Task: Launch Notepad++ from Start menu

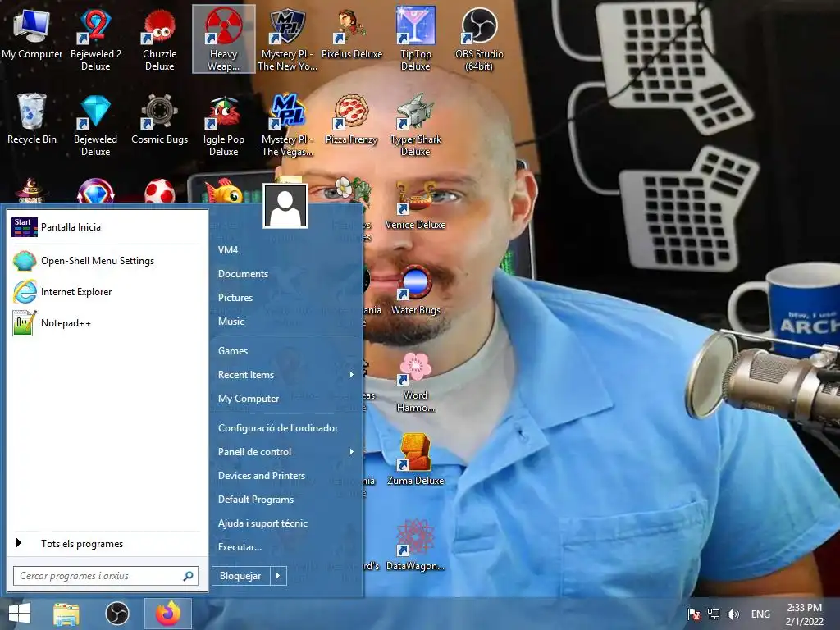Action: click(x=106, y=323)
